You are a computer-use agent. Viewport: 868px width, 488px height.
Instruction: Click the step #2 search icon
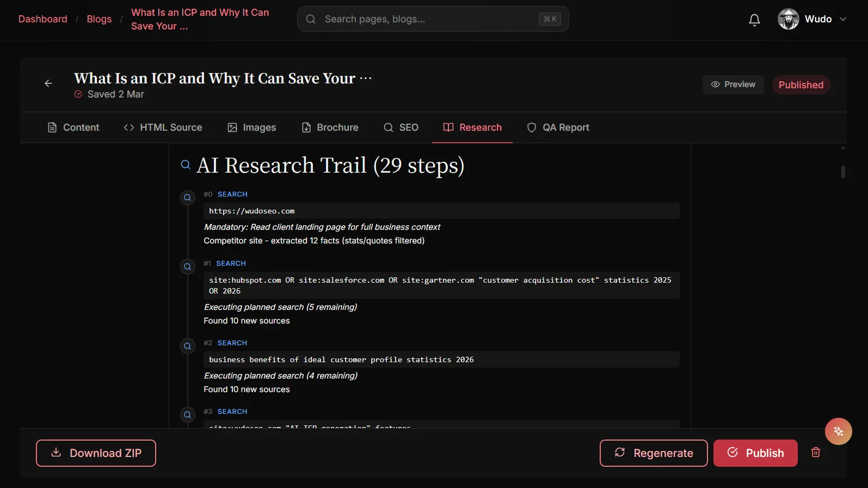point(188,346)
